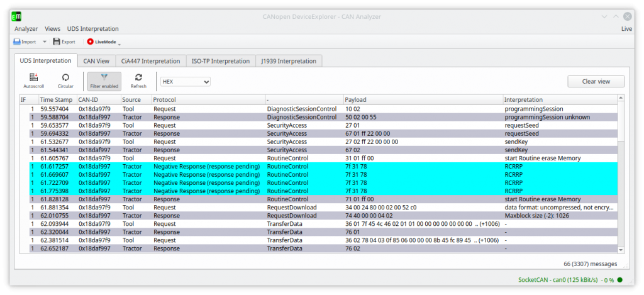Toggle the Autoscroll option
644x295 pixels.
point(33,77)
